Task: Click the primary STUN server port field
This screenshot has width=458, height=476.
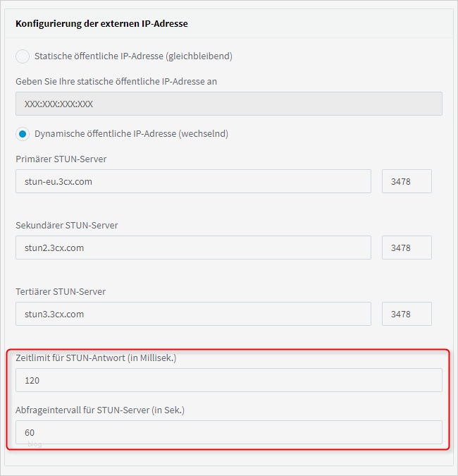Action: click(407, 181)
